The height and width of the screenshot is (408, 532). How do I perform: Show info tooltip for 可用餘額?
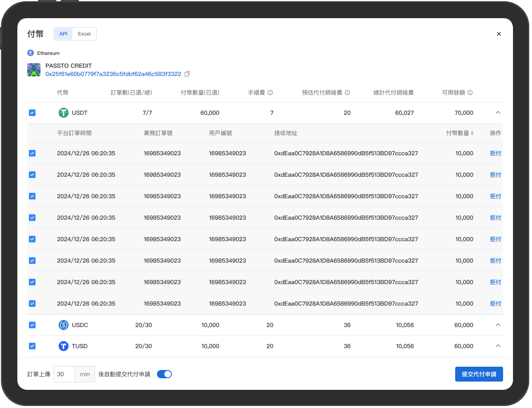tap(470, 93)
